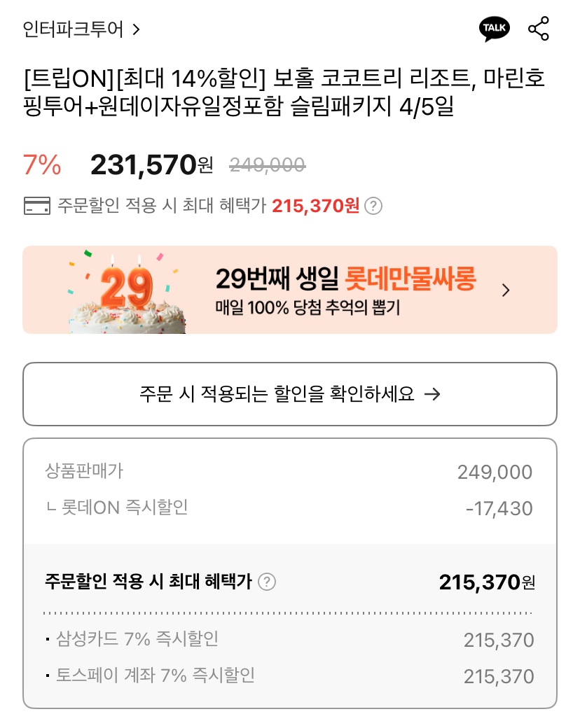Click the chevron next to 인터파크투어

pos(136,29)
